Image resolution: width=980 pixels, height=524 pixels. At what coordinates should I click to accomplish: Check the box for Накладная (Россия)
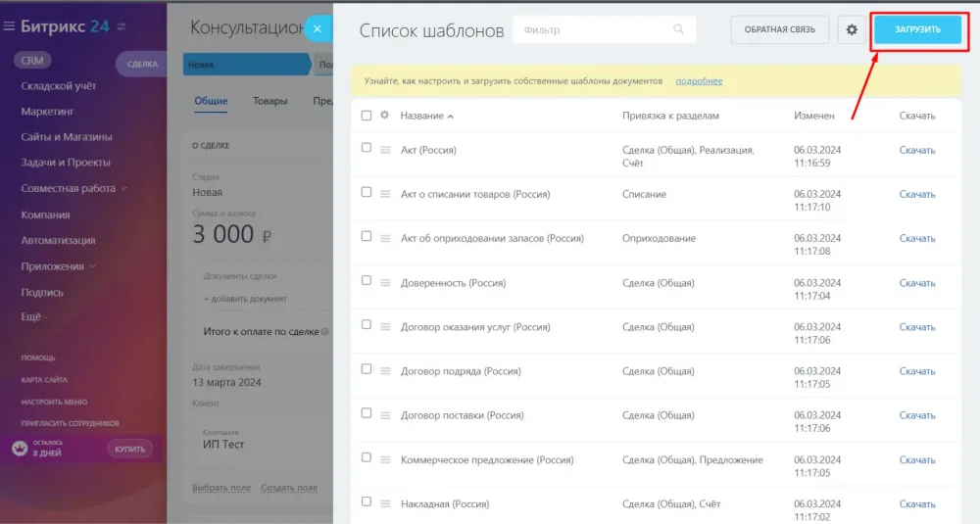click(x=367, y=501)
